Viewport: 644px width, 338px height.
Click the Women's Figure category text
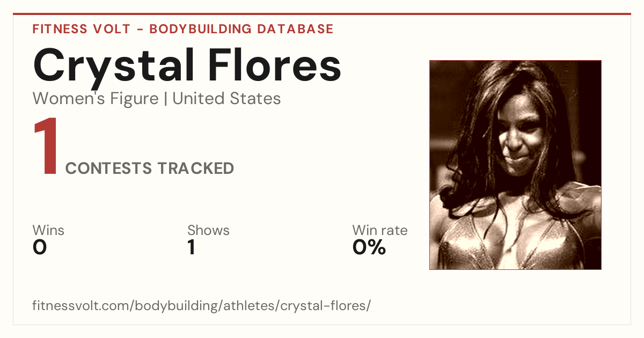(x=96, y=99)
